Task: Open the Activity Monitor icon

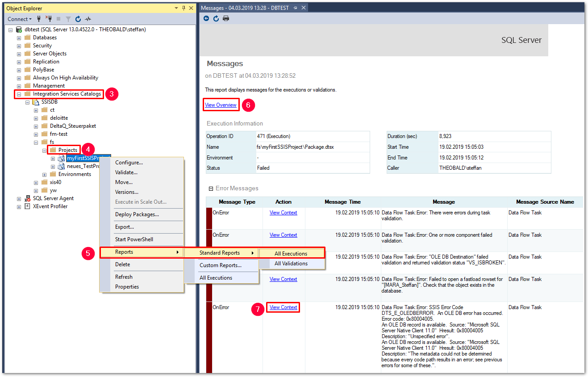Action: point(88,19)
